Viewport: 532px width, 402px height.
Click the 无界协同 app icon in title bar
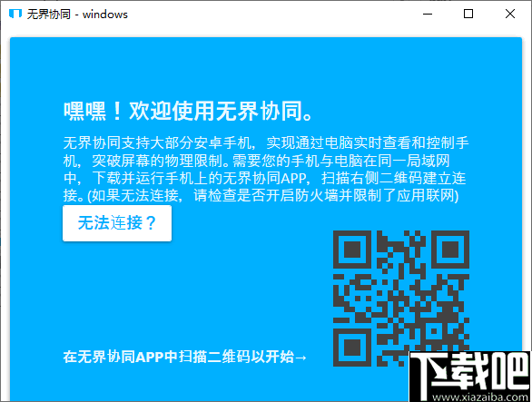click(x=15, y=14)
